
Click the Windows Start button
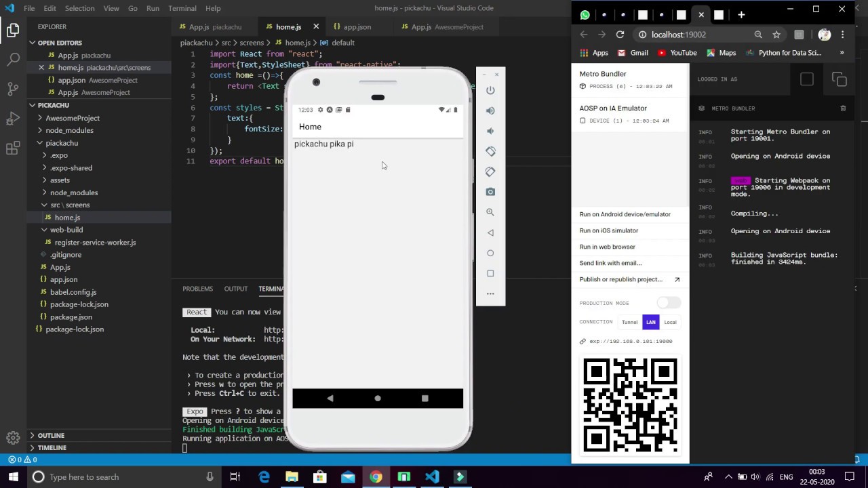tap(14, 477)
